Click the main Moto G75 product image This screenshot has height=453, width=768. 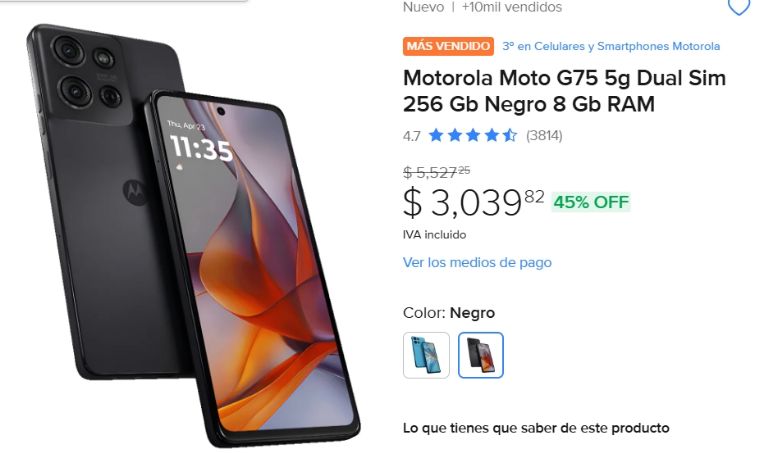193,235
